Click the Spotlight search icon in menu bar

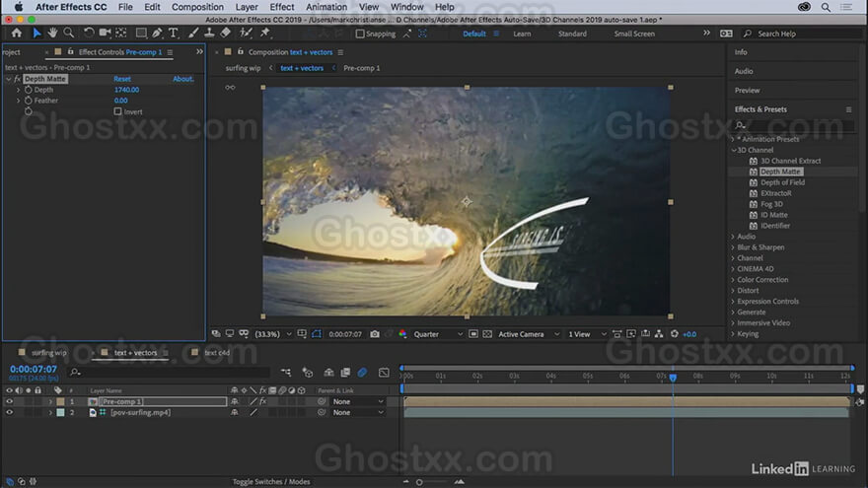click(x=826, y=7)
